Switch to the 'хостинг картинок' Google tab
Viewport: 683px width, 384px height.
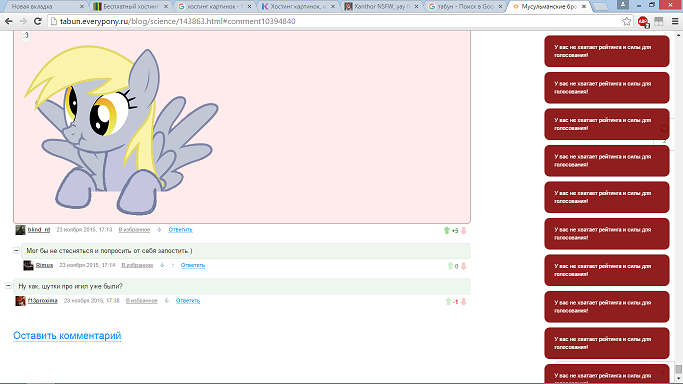click(x=214, y=7)
